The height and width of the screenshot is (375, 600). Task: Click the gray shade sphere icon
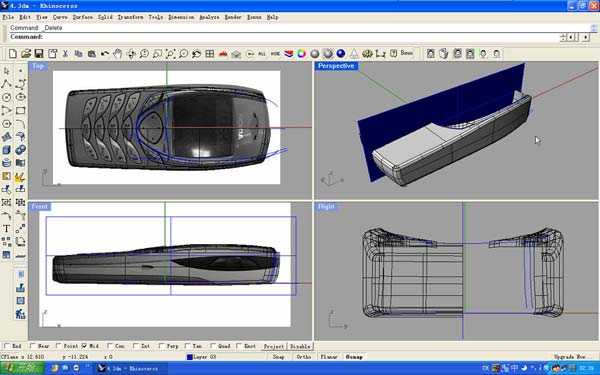pos(315,54)
